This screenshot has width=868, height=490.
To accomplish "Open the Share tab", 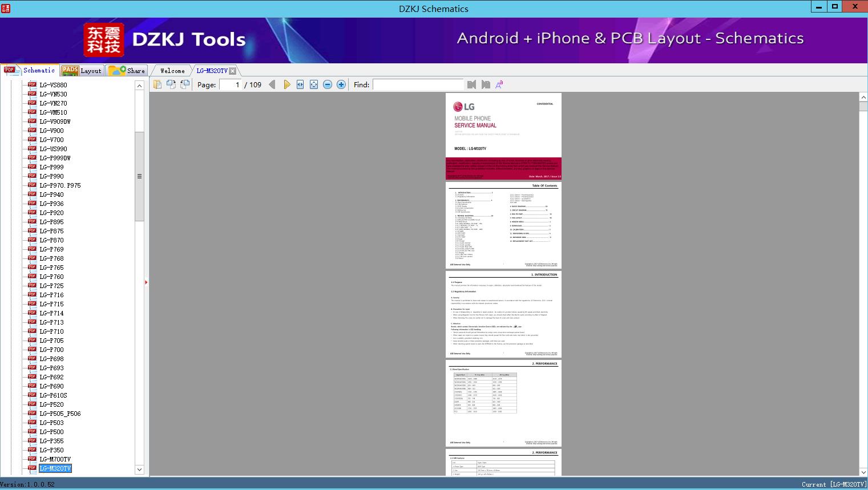I will coord(127,71).
